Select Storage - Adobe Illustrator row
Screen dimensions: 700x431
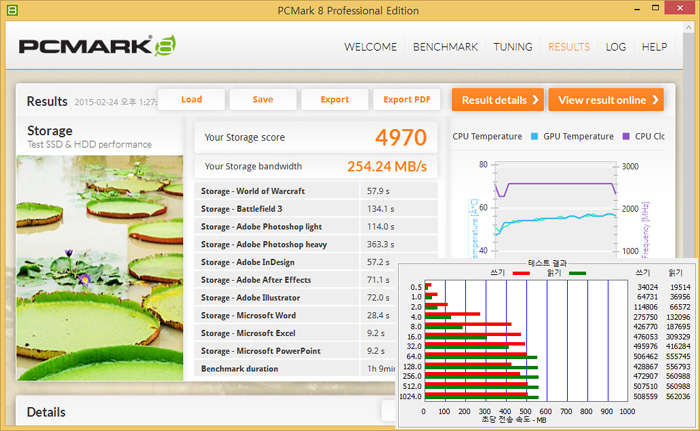(x=296, y=297)
